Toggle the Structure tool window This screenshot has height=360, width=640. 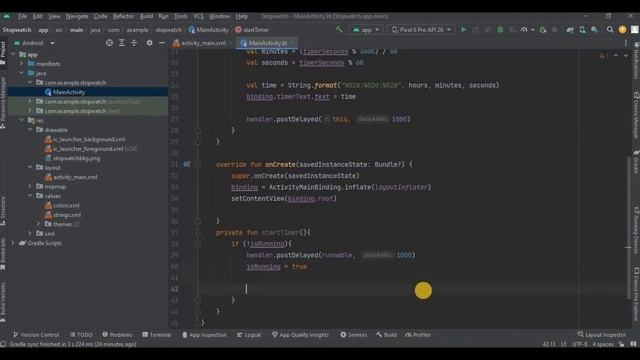3,211
